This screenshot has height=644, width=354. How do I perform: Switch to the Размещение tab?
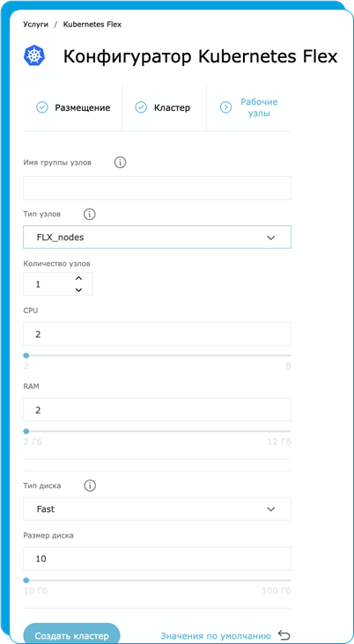(73, 107)
